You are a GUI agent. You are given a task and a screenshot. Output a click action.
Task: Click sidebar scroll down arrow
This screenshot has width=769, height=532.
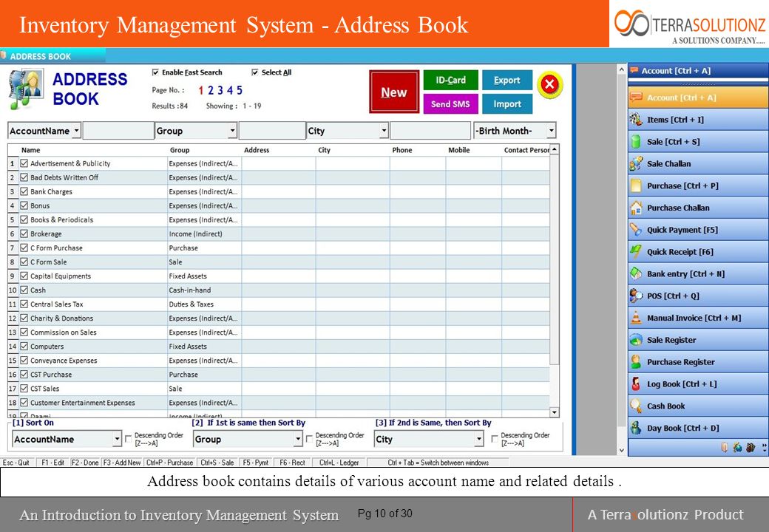621,450
